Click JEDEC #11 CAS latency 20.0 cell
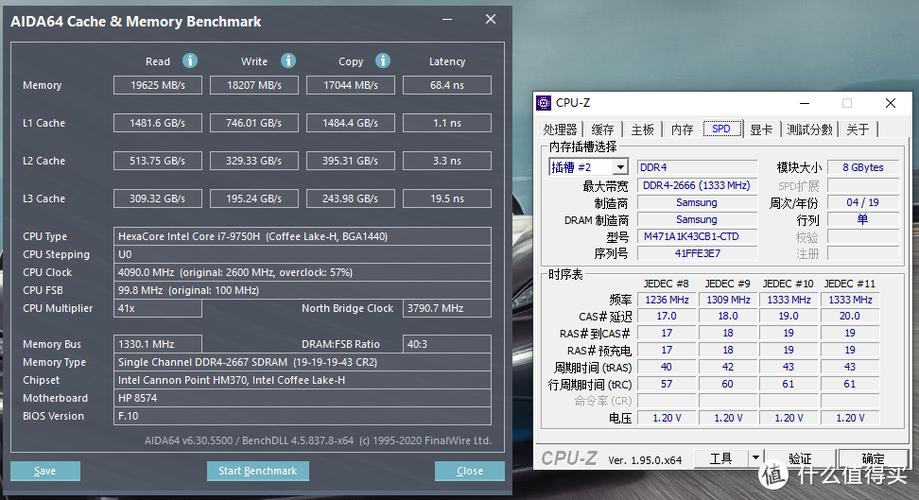919x500 pixels. [850, 316]
